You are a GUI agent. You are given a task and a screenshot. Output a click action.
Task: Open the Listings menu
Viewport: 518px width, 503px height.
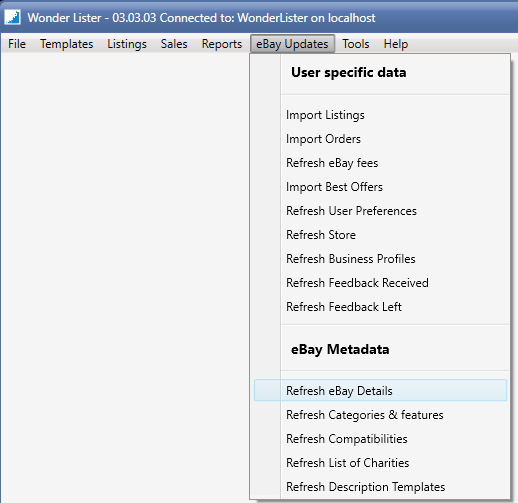click(127, 44)
